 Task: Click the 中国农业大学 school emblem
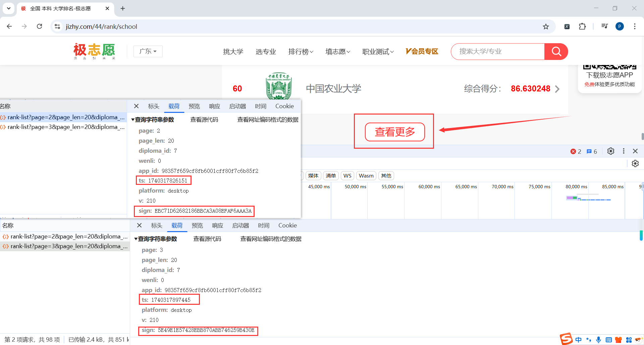[x=279, y=86]
